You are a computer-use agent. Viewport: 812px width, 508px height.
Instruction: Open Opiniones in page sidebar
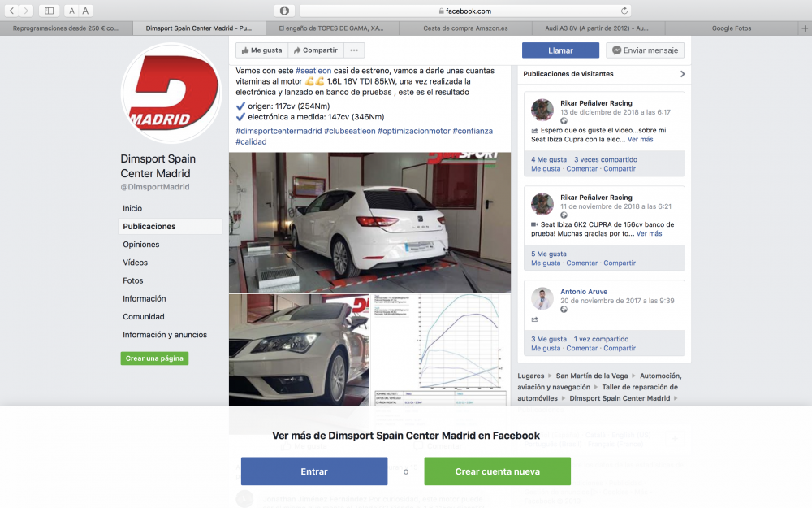point(140,245)
